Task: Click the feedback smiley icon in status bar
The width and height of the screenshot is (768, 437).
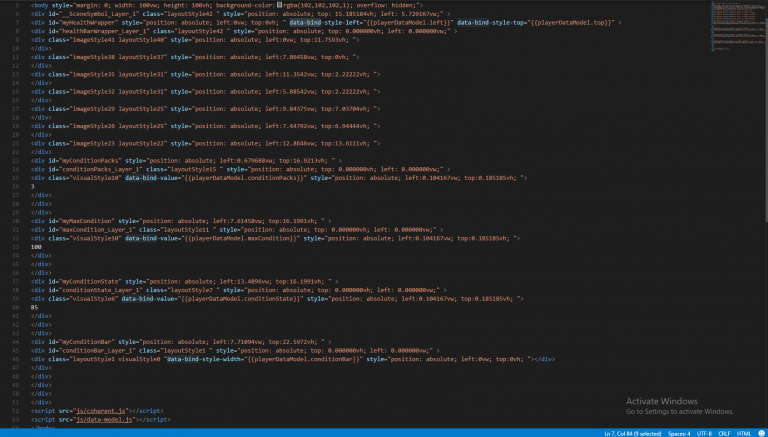Action: point(758,432)
